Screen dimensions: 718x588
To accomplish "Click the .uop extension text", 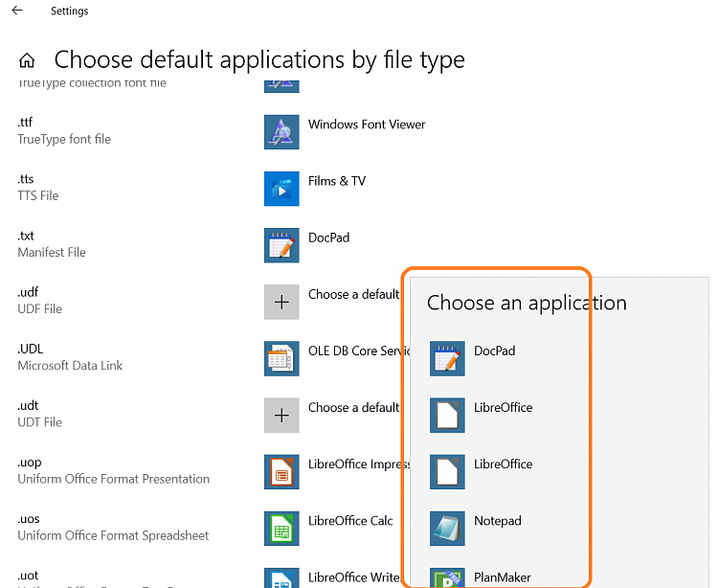I will tap(30, 463).
